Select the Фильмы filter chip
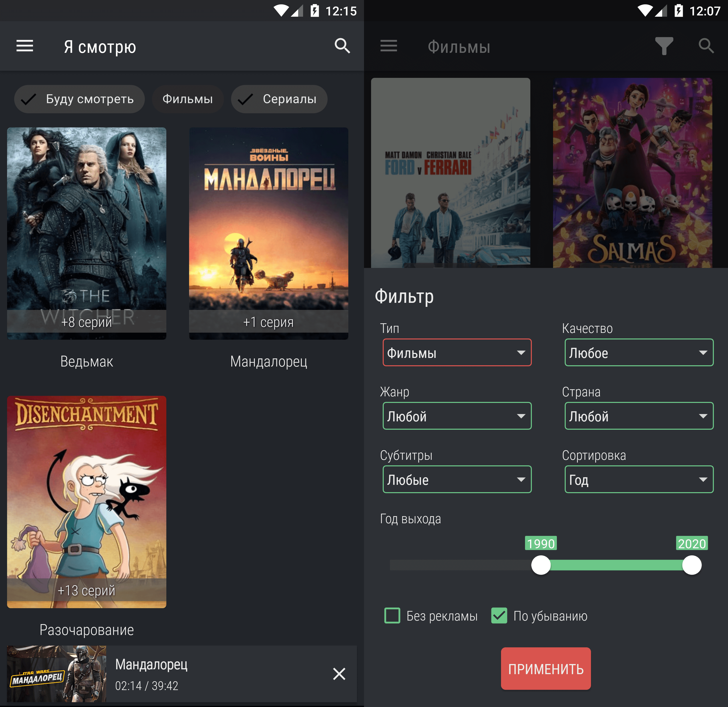This screenshot has height=707, width=728. click(188, 99)
